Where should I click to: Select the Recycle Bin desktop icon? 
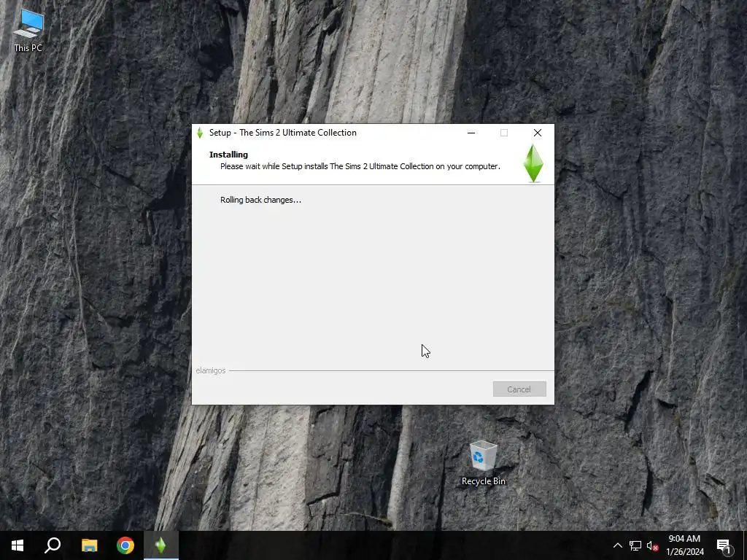[x=483, y=463]
